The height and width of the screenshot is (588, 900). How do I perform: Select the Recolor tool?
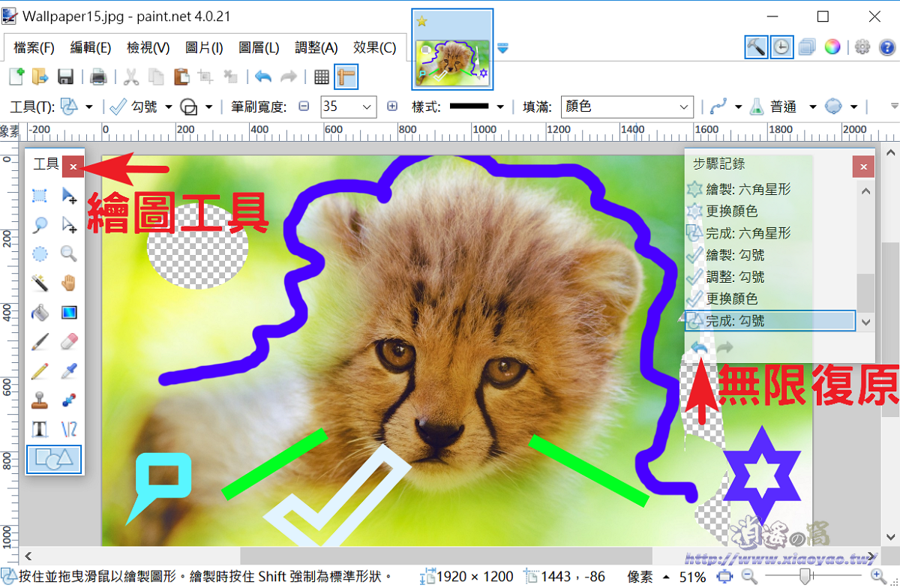point(69,400)
